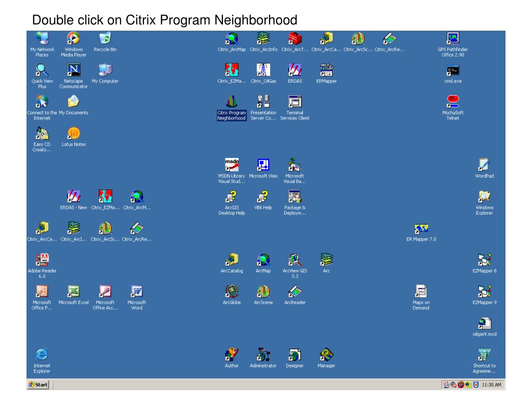532x399 pixels.
Task: Open the EZMapper 9 shortcut
Action: click(485, 291)
